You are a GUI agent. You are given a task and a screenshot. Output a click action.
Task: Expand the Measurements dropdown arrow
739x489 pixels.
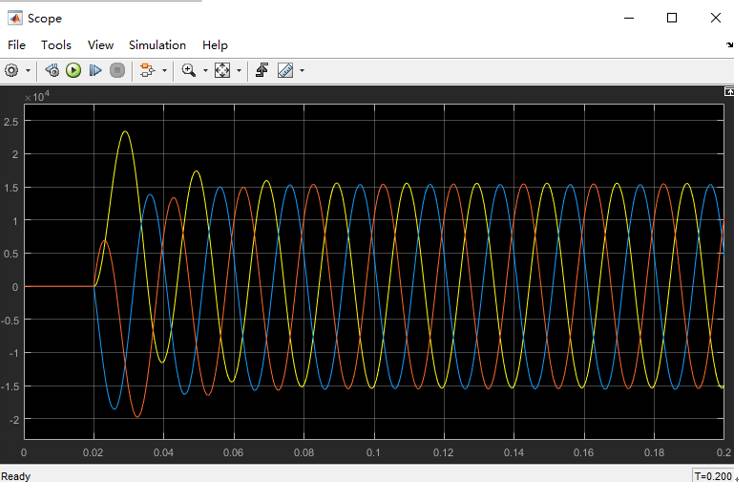coord(302,71)
